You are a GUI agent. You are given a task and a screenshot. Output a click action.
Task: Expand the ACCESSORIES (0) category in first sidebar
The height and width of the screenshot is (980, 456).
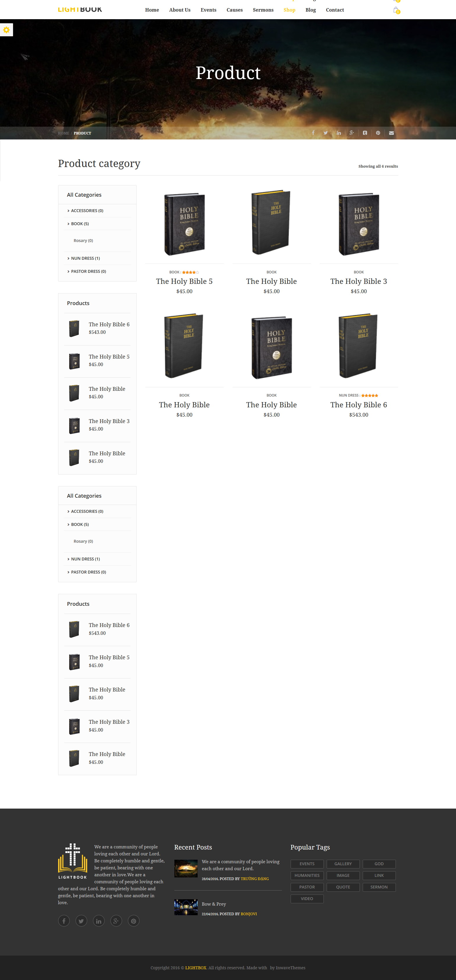tap(85, 210)
